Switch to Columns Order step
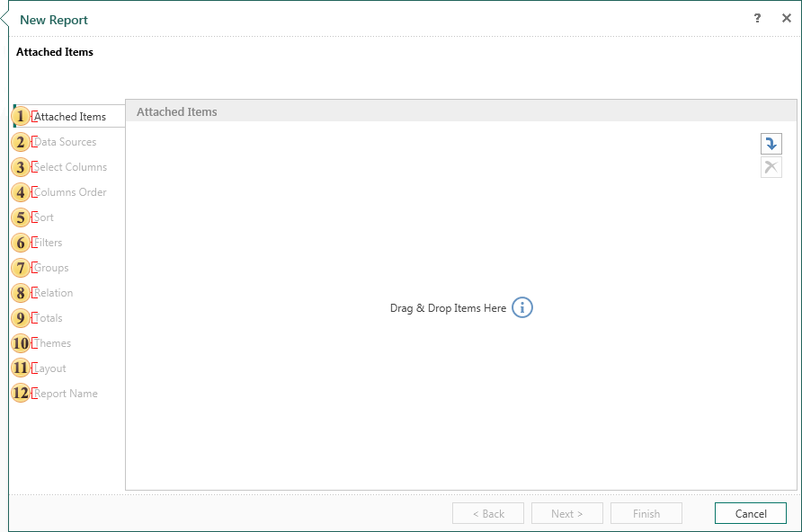 pos(70,192)
